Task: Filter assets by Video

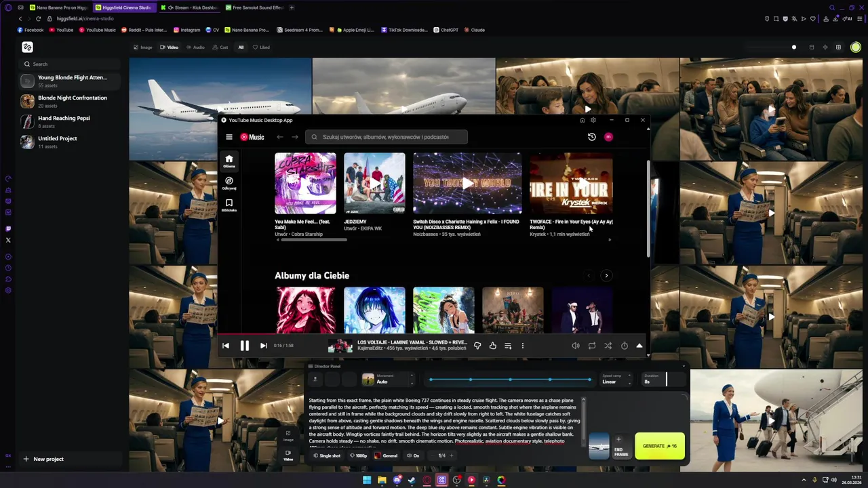Action: click(x=170, y=47)
